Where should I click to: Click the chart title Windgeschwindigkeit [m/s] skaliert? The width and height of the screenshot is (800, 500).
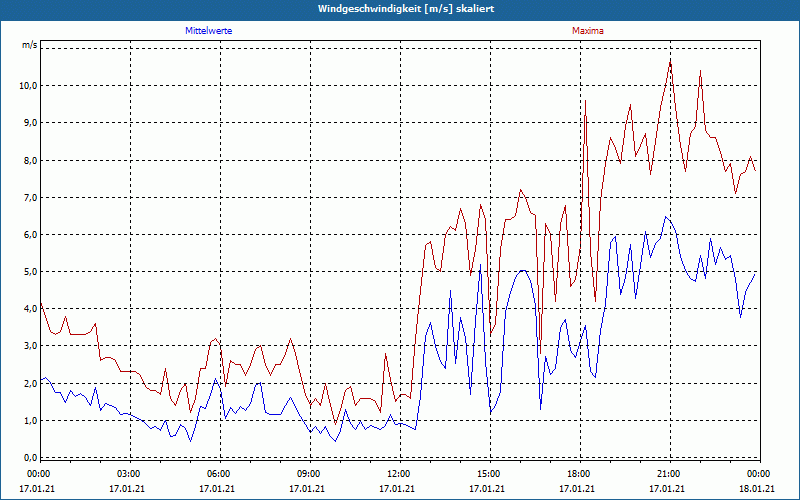click(x=406, y=9)
